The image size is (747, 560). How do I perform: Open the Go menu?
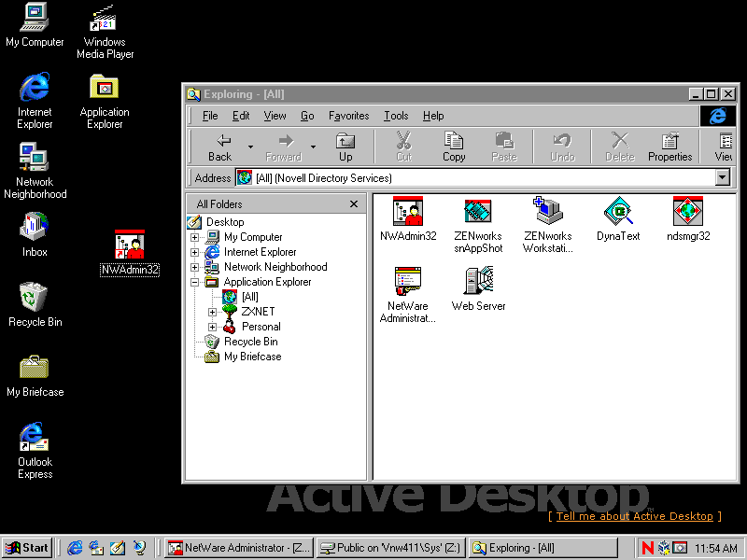point(307,116)
